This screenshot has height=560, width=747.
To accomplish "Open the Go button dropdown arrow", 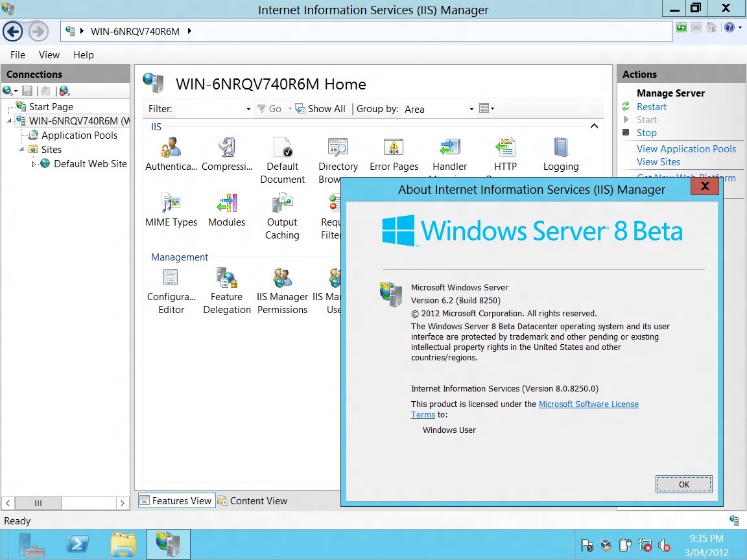I will click(x=290, y=109).
